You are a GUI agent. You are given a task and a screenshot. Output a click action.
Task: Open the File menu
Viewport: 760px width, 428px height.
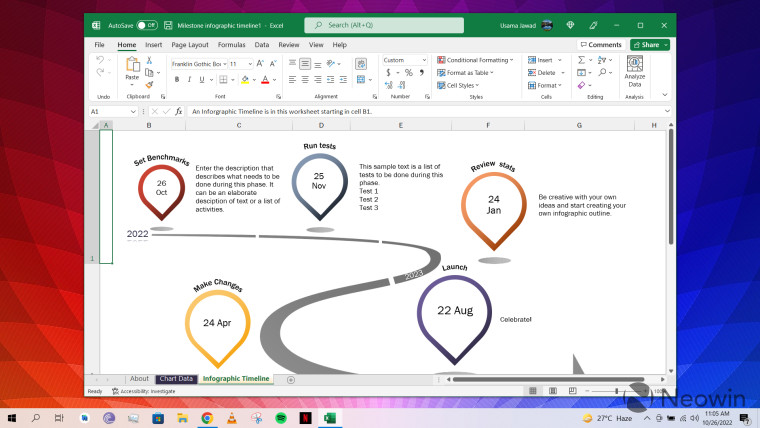coord(99,45)
